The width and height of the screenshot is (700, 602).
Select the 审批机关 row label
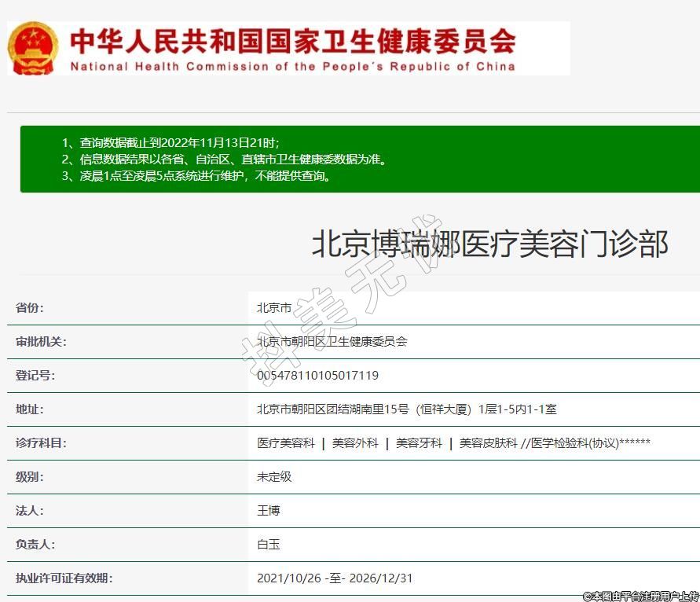coord(41,342)
